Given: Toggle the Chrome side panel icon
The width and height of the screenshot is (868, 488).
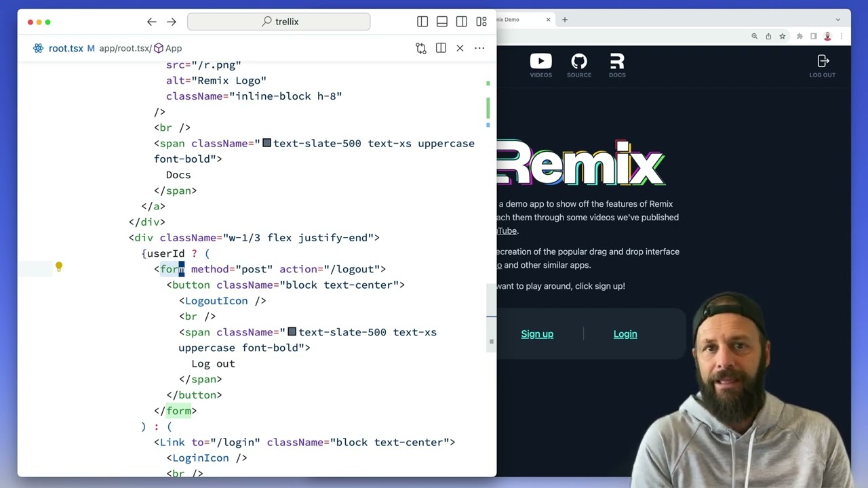Looking at the screenshot, I should tap(813, 37).
